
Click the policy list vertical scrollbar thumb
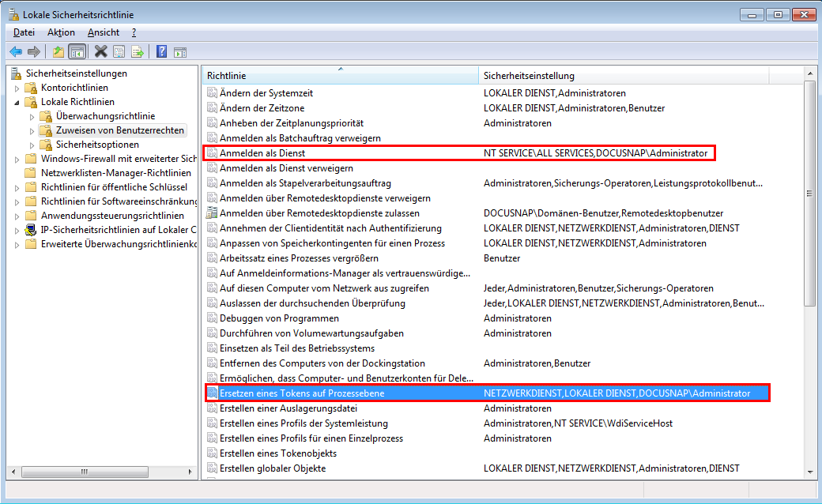[810, 194]
